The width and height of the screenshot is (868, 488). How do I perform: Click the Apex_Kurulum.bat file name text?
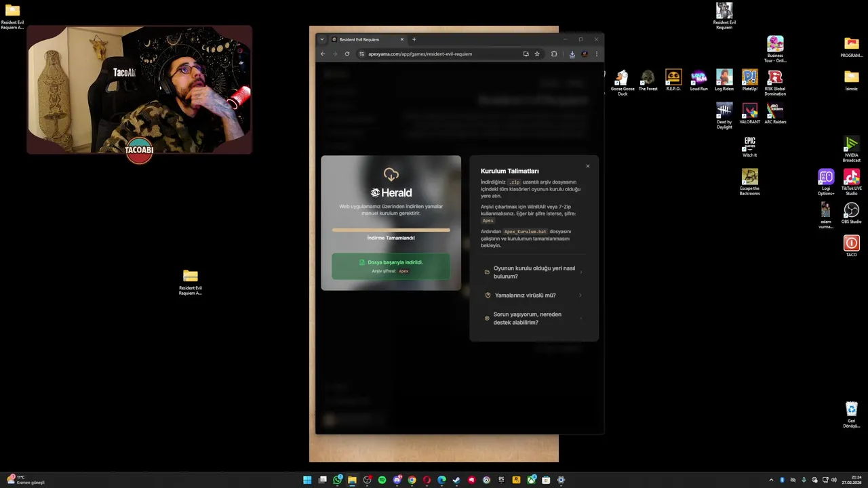(x=525, y=232)
